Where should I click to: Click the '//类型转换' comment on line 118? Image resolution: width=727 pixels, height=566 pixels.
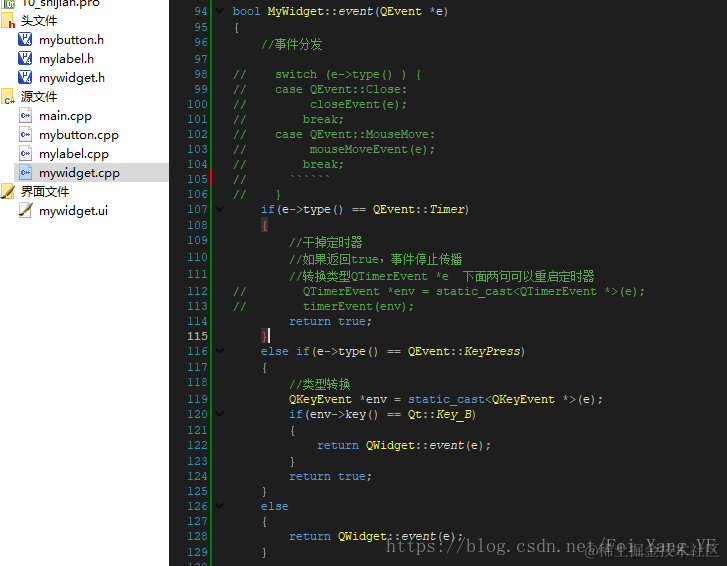[x=320, y=384]
